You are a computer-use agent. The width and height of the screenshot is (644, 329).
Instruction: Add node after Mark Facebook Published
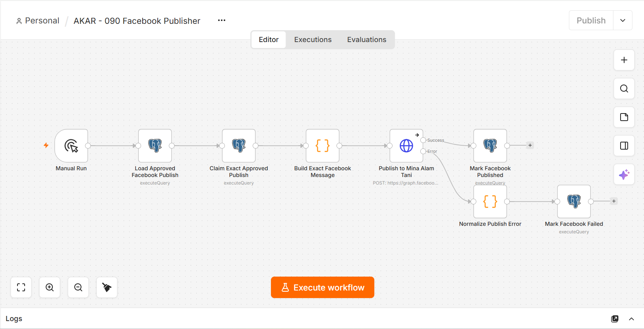[x=530, y=145]
